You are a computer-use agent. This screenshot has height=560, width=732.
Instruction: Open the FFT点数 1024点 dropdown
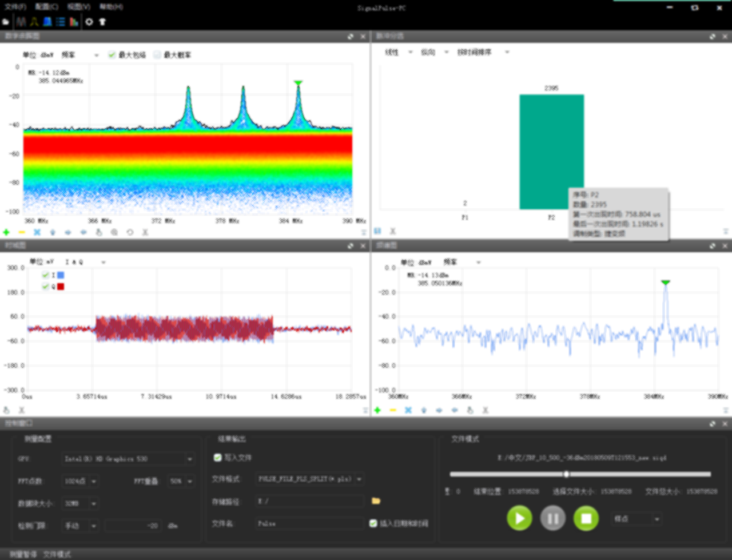[81, 481]
